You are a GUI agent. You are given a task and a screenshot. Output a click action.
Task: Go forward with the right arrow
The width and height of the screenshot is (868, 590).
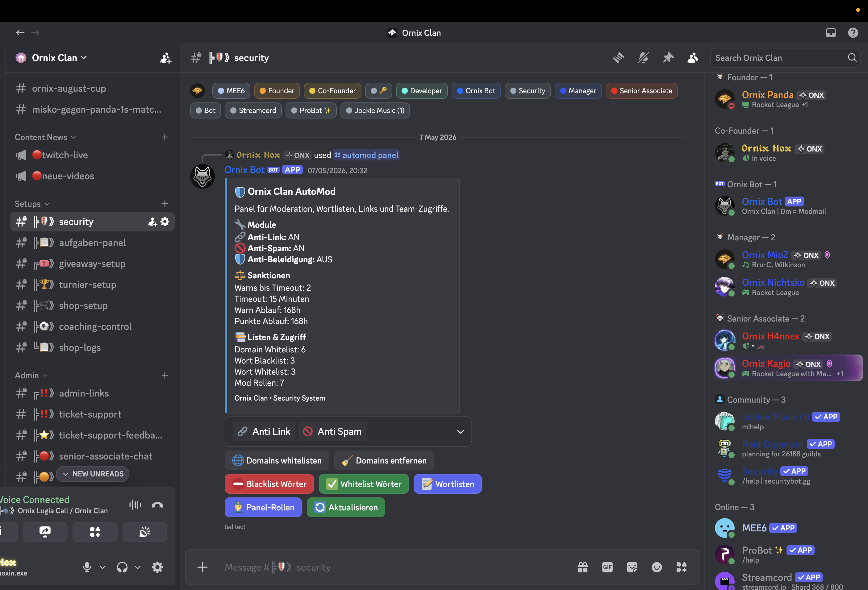35,33
